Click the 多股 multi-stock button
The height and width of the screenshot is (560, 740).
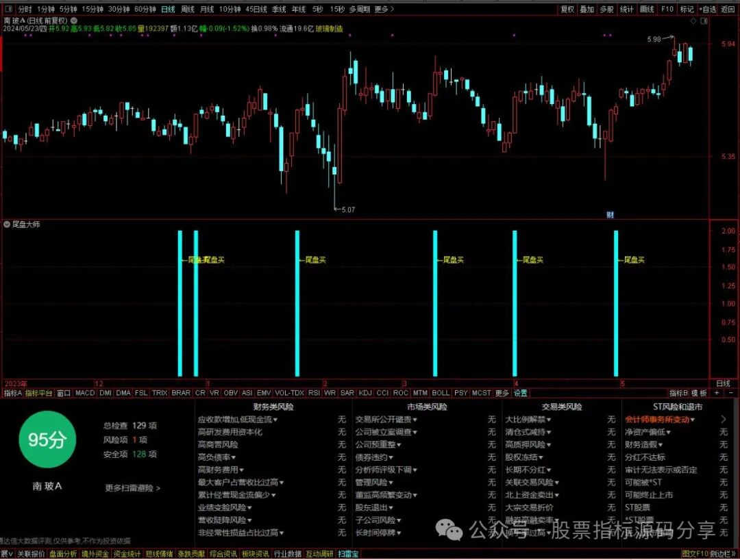[607, 9]
